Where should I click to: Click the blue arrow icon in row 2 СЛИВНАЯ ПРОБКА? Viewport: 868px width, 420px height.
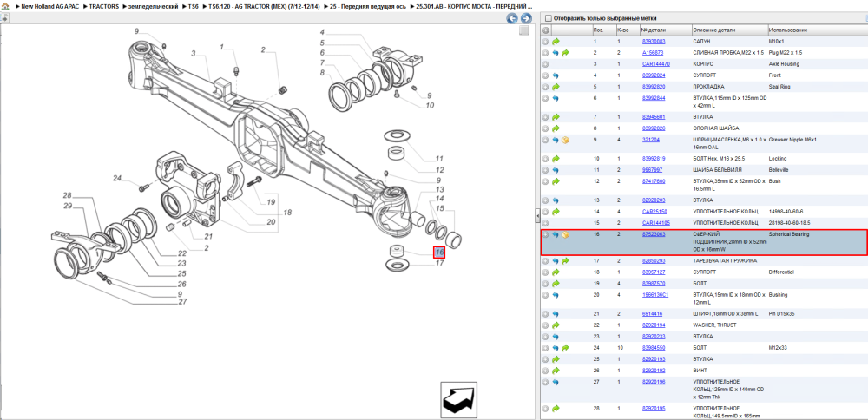coord(556,53)
